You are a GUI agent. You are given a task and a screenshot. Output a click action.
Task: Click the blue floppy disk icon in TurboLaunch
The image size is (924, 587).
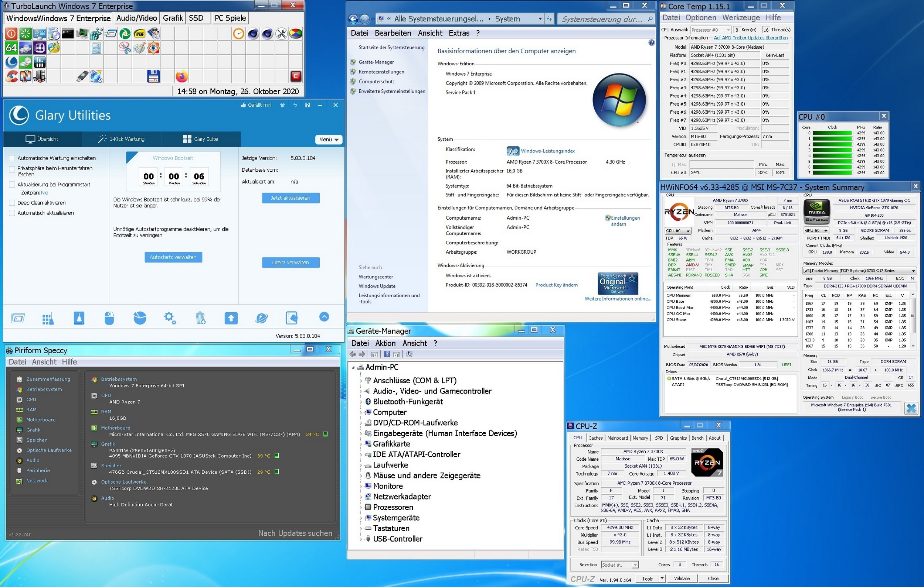[x=153, y=76]
